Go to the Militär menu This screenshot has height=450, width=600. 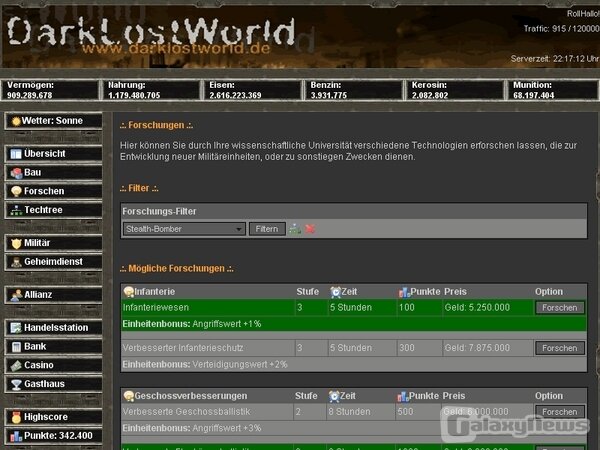point(54,243)
